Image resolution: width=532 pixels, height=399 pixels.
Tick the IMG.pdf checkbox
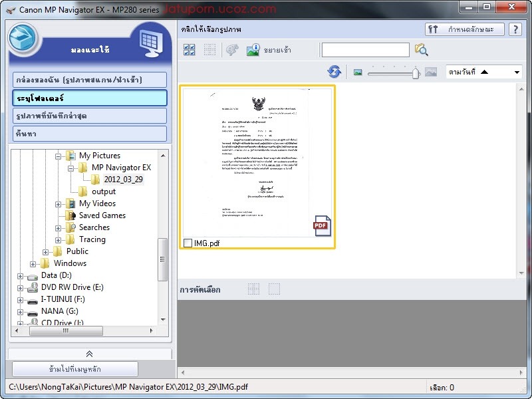pos(188,243)
